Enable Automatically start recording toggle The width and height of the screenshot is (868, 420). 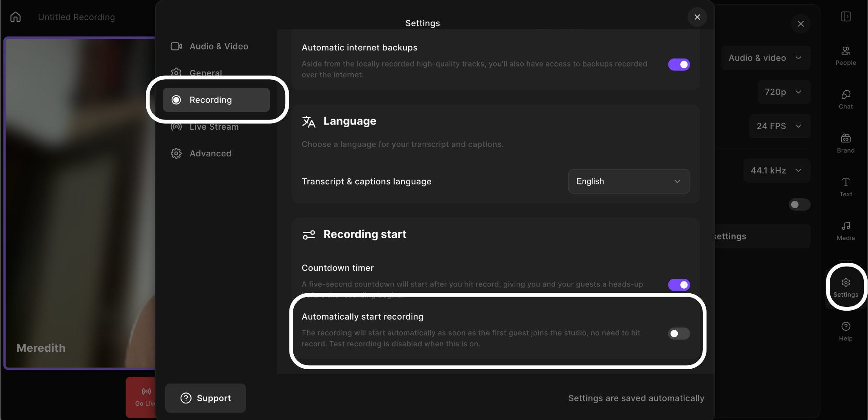(x=679, y=334)
